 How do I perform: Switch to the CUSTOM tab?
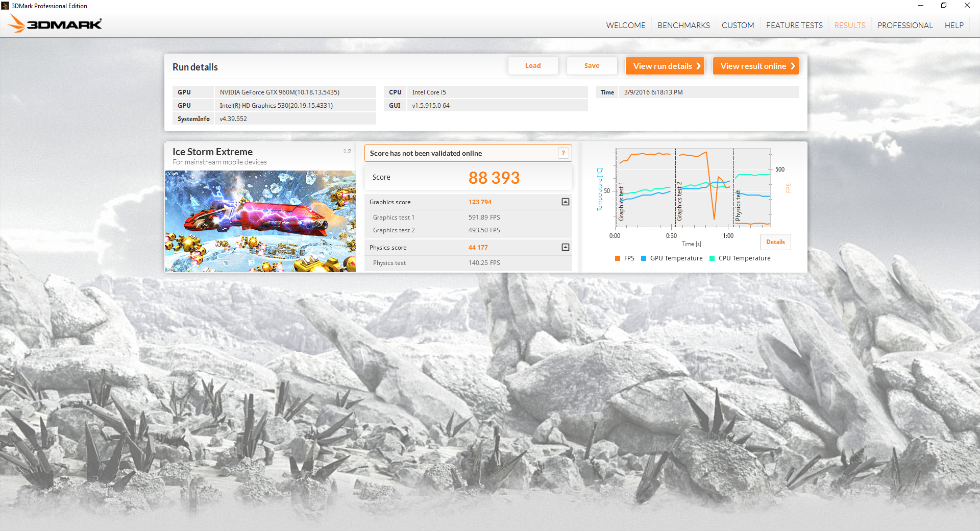point(738,25)
